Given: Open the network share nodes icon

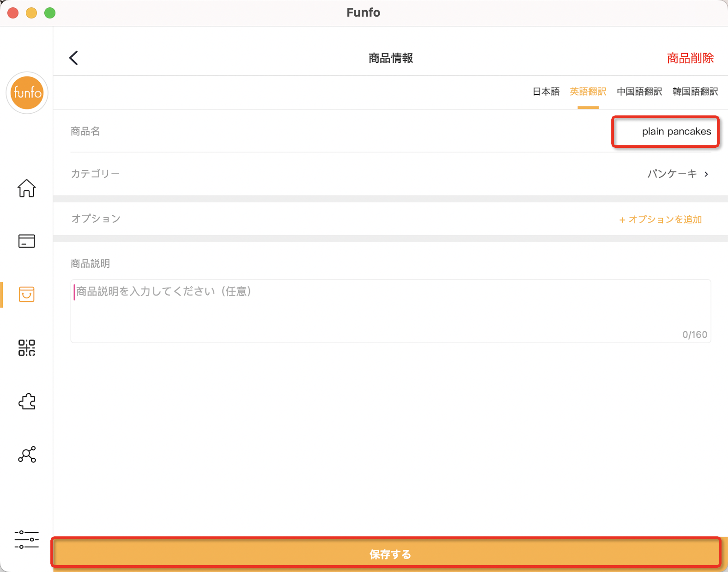Looking at the screenshot, I should pos(26,455).
